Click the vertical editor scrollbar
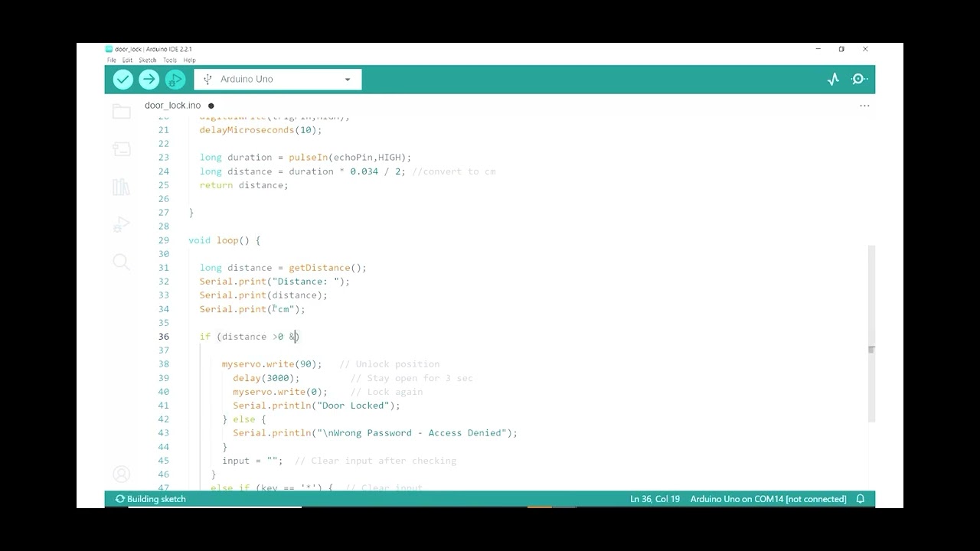This screenshot has width=980, height=551. (x=871, y=333)
